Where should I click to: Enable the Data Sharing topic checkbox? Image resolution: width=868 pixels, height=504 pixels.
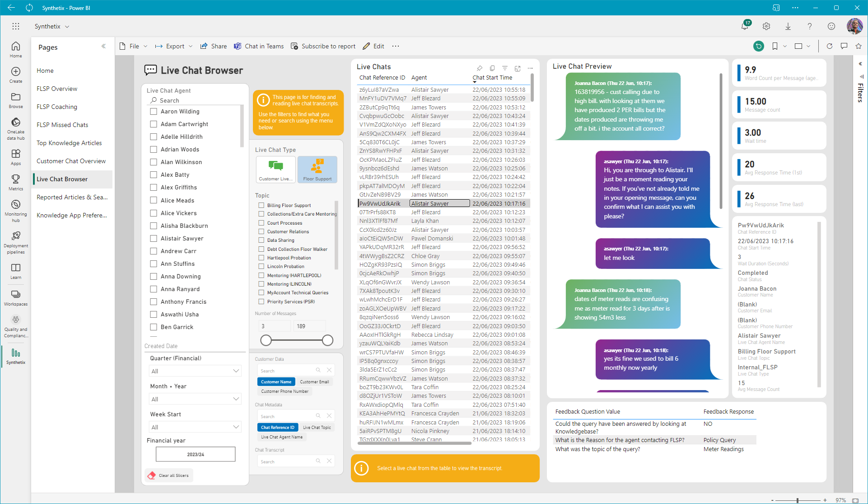(261, 240)
